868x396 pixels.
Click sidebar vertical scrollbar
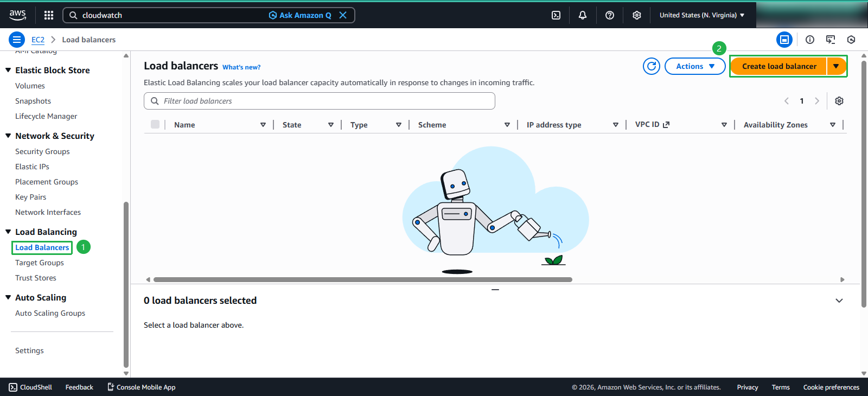tap(126, 285)
